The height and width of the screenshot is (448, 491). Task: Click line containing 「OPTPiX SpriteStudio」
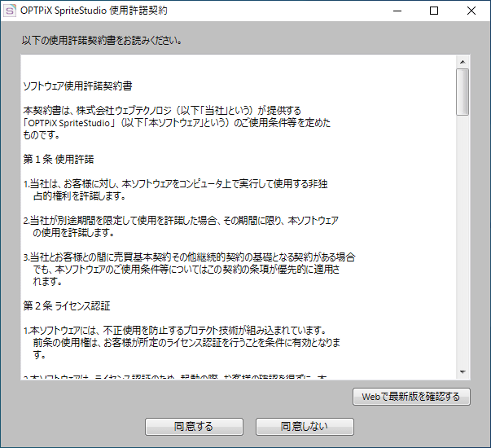[177, 123]
